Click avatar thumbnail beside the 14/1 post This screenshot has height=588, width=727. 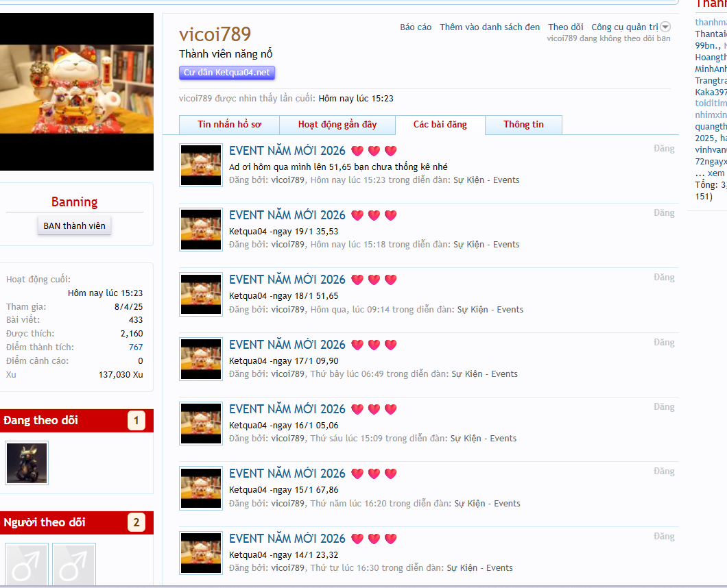[201, 553]
